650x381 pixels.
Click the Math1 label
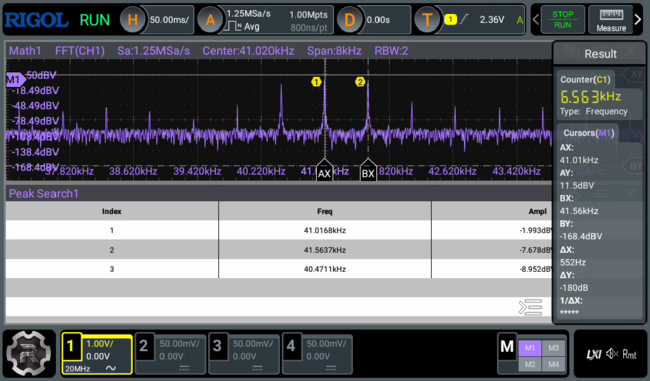tap(25, 51)
